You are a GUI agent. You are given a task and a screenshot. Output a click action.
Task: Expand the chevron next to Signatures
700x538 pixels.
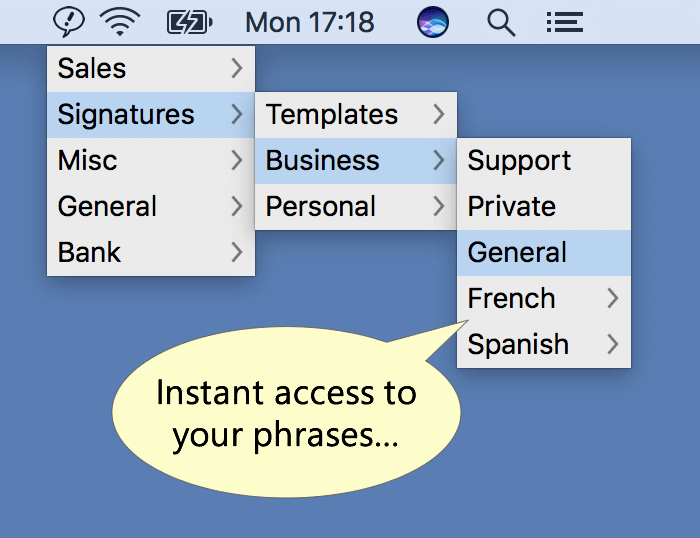(237, 115)
